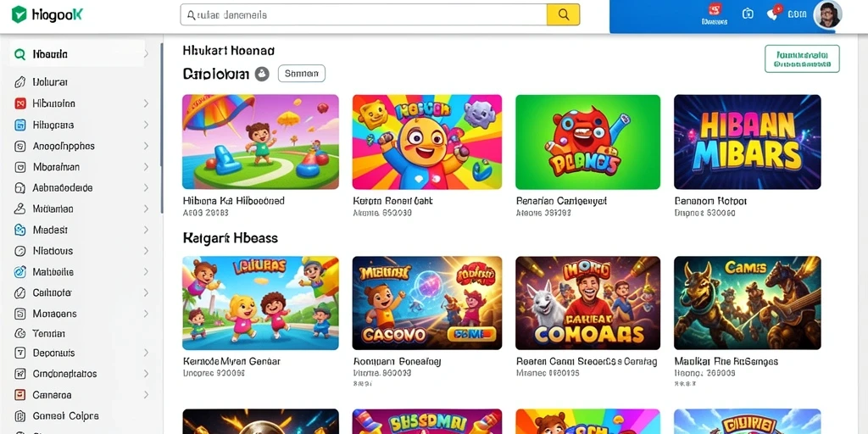Open the Maokar Fne Rsaenges title link

[726, 361]
